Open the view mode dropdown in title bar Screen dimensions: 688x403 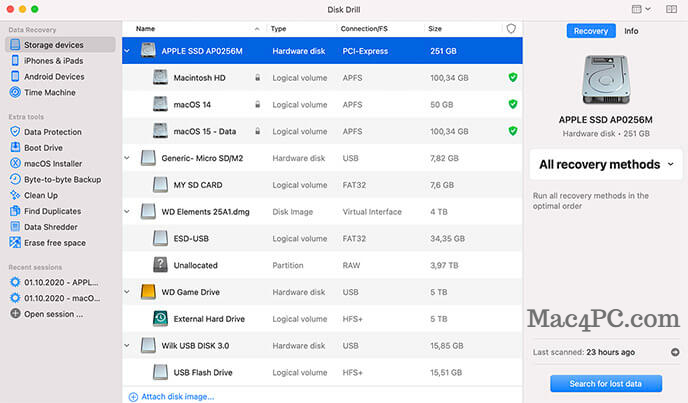click(641, 9)
